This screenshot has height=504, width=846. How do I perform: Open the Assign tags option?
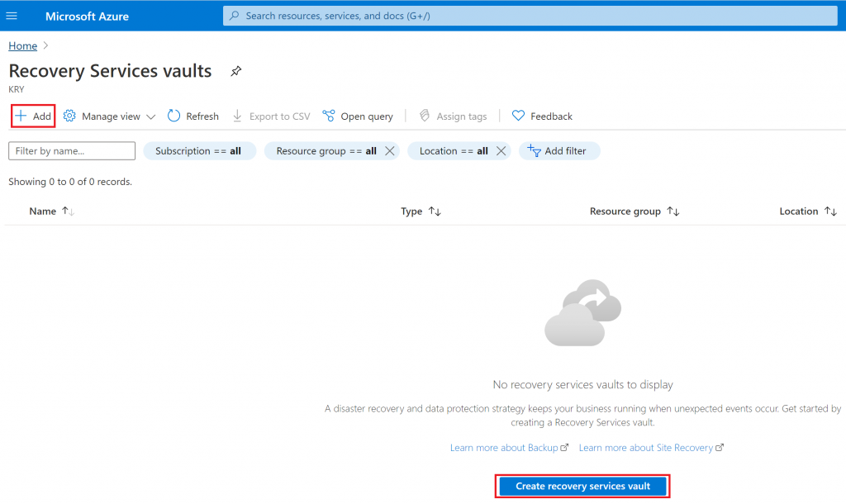pos(453,116)
